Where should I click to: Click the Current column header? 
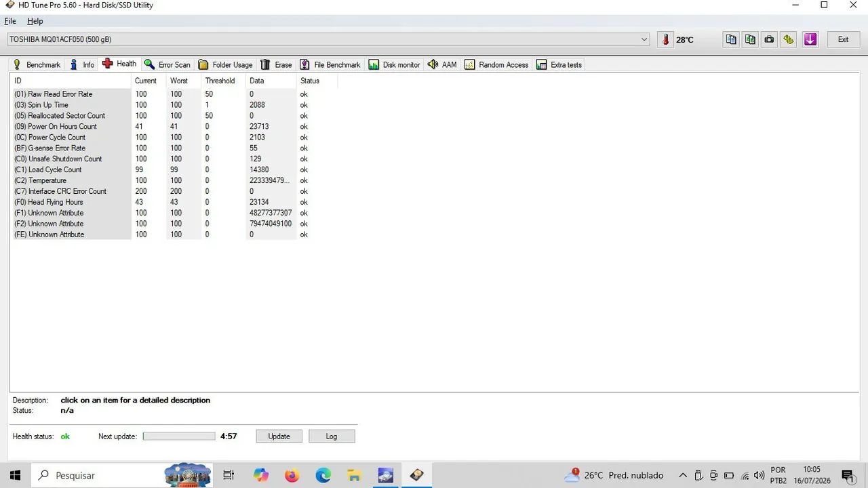point(149,81)
